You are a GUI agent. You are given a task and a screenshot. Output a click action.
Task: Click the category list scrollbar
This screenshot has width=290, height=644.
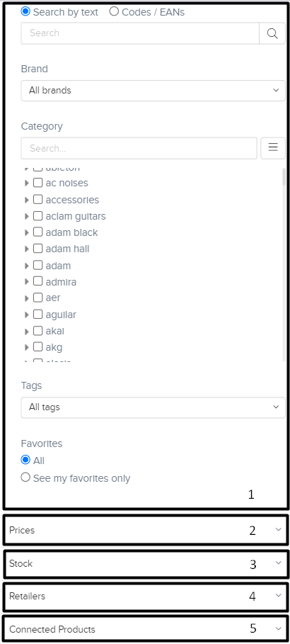[x=284, y=264]
